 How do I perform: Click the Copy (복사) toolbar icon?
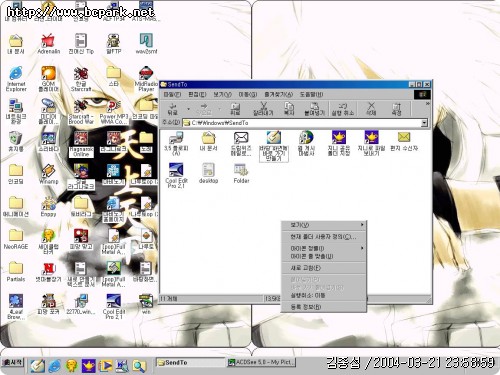coord(289,109)
